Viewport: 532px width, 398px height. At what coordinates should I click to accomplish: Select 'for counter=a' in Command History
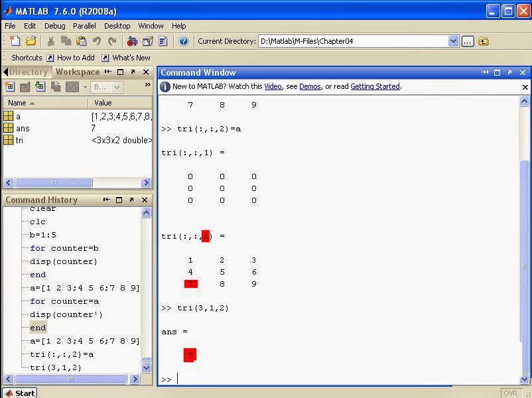coord(64,301)
